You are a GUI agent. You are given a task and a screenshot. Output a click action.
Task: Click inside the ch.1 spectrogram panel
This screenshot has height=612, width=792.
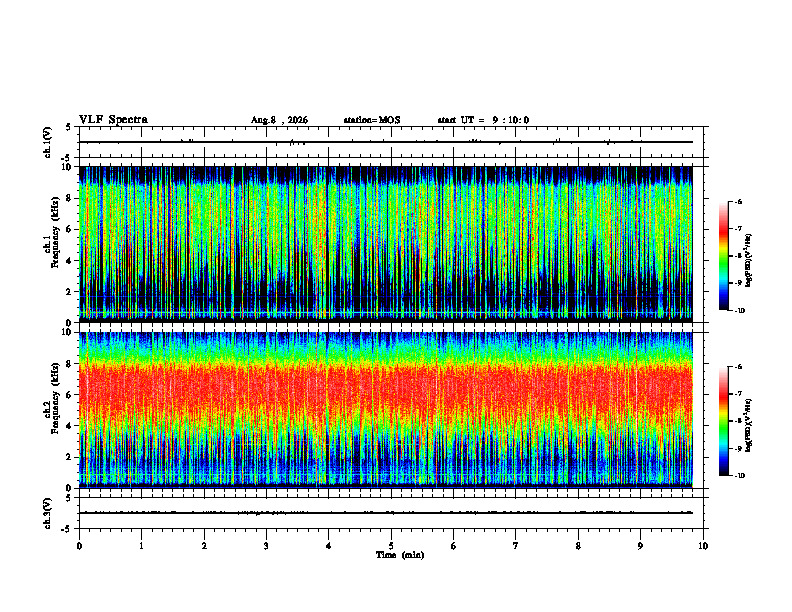click(386, 244)
